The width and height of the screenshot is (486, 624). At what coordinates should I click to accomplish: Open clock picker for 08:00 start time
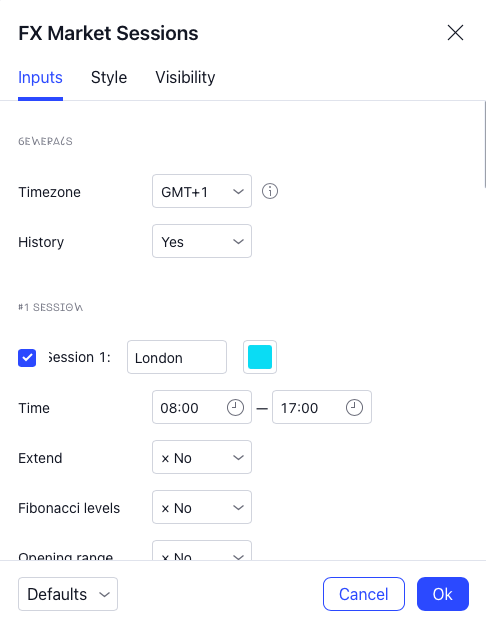click(x=235, y=408)
